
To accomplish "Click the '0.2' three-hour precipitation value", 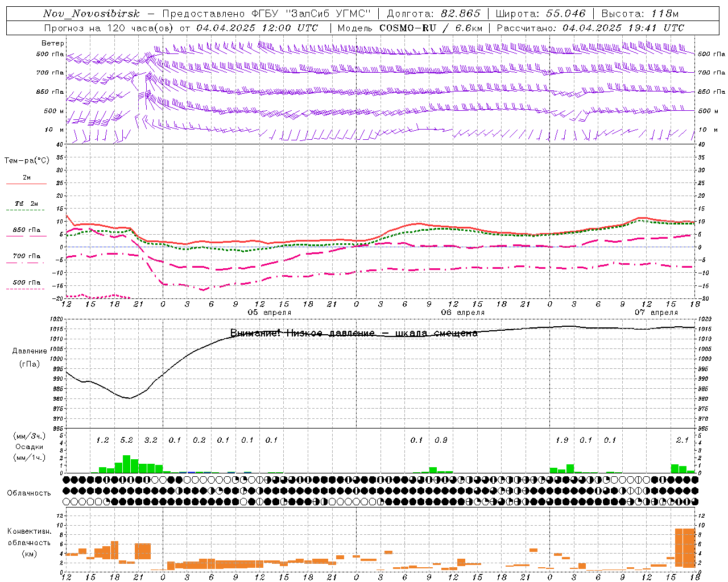I will point(199,440).
